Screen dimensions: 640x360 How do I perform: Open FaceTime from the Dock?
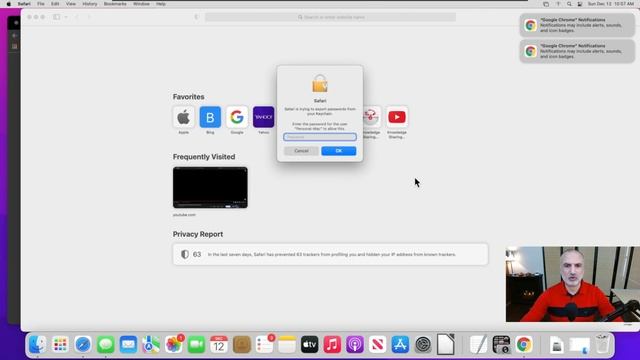click(x=196, y=344)
